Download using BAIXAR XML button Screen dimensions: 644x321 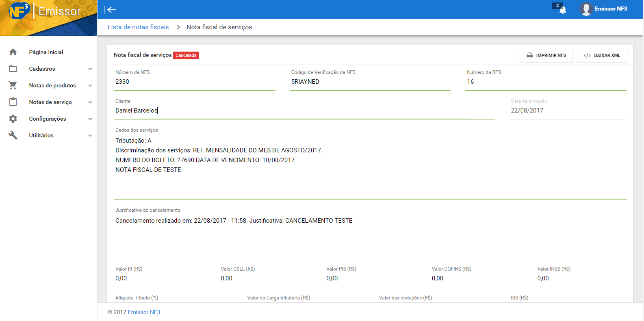click(602, 55)
